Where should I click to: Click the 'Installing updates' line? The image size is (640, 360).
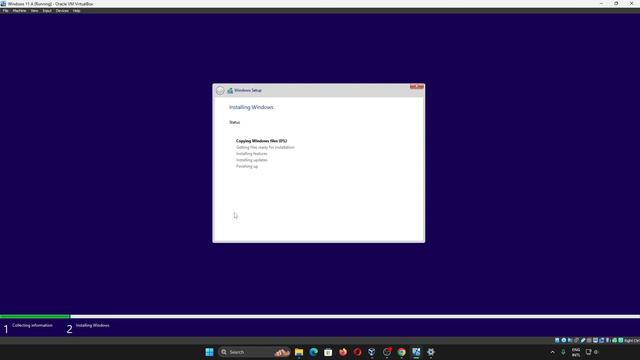coord(251,160)
